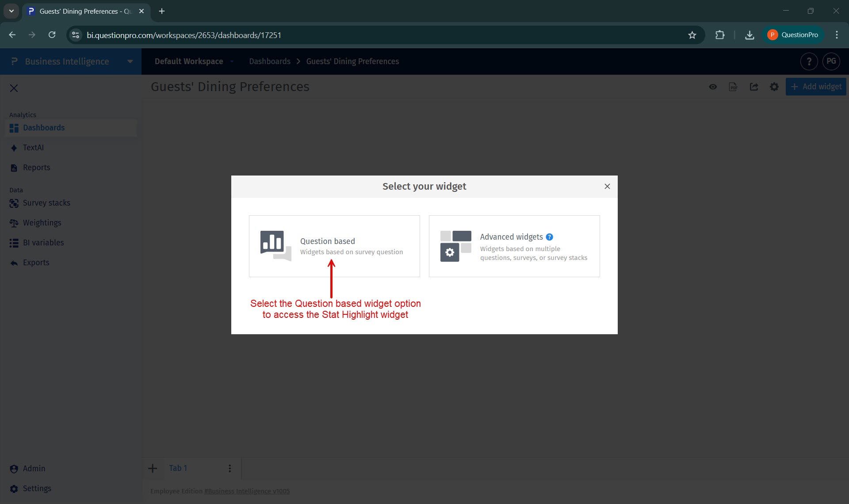Select the Question based widget option

(x=334, y=246)
